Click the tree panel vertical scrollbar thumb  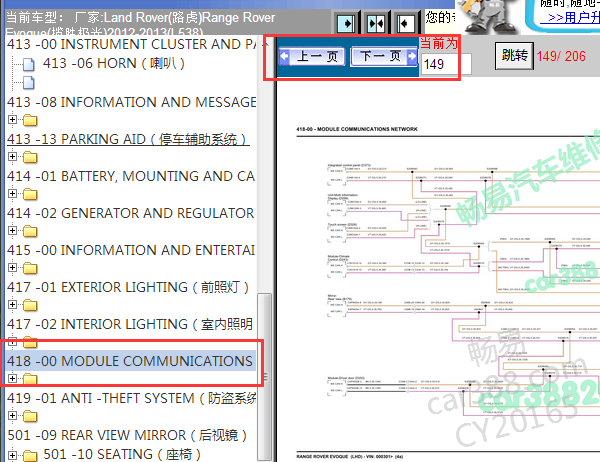tap(265, 377)
